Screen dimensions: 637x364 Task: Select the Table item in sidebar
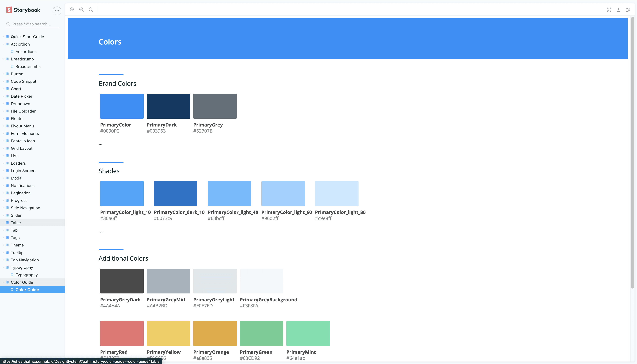pos(16,223)
